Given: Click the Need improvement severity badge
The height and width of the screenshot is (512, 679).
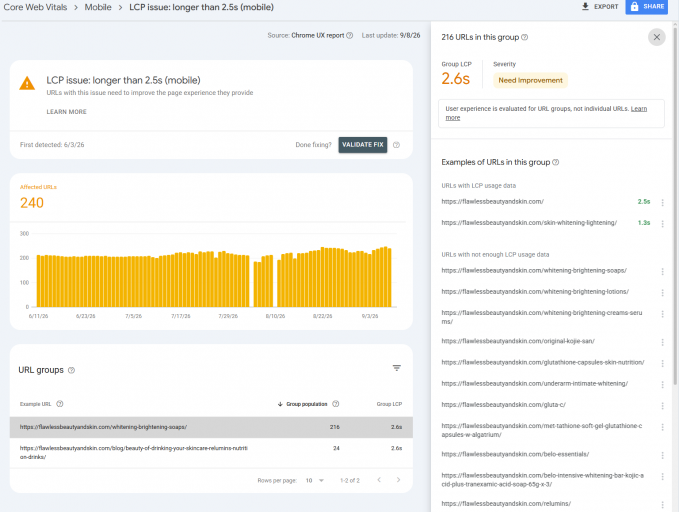Looking at the screenshot, I should point(530,80).
